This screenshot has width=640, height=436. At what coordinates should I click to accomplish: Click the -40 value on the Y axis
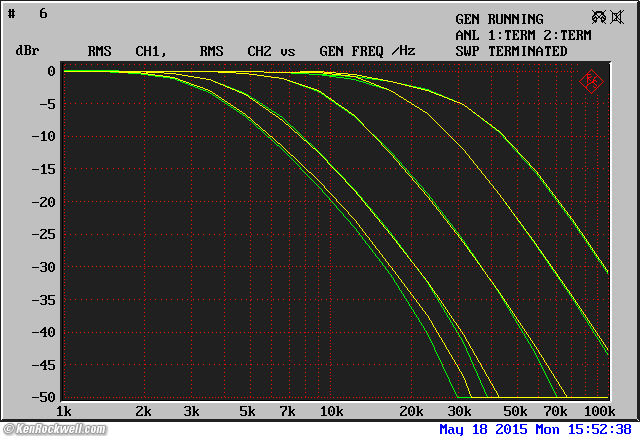43,332
